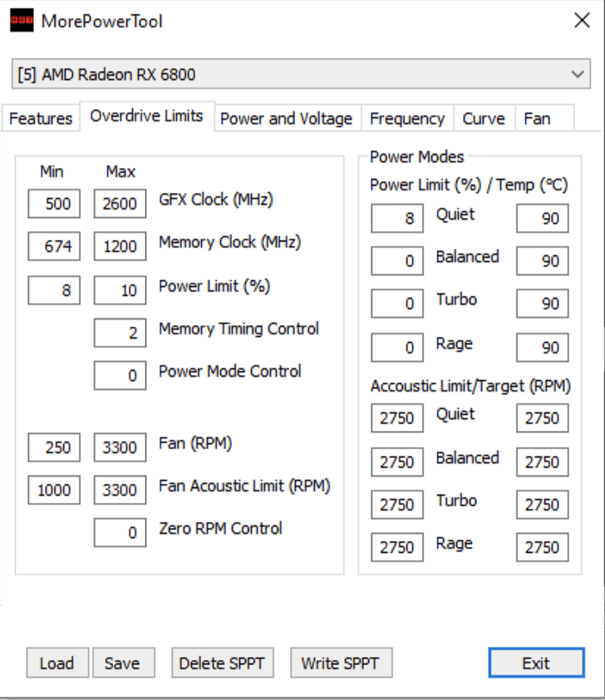605x700 pixels.
Task: Edit Rage mode power limit field
Action: (397, 348)
